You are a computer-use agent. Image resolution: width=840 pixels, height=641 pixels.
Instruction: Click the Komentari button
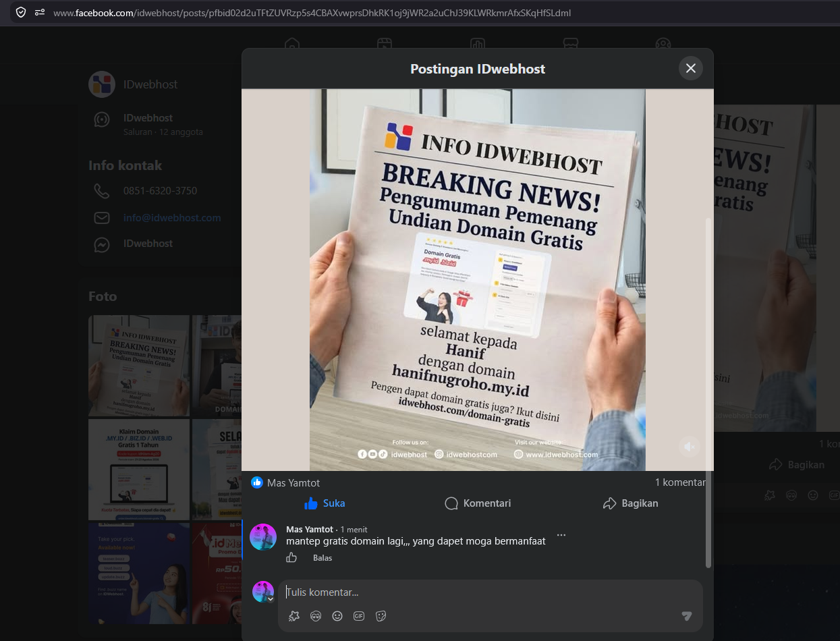[x=478, y=503]
